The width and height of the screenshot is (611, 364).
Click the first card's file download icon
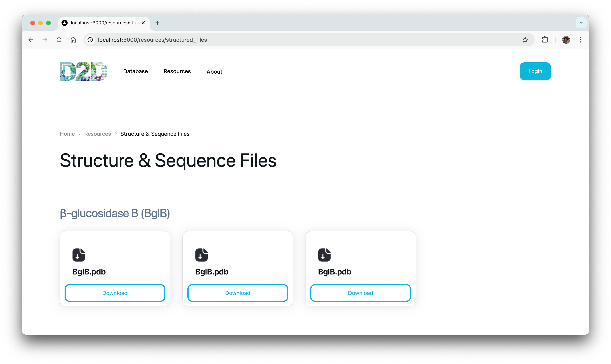click(79, 255)
